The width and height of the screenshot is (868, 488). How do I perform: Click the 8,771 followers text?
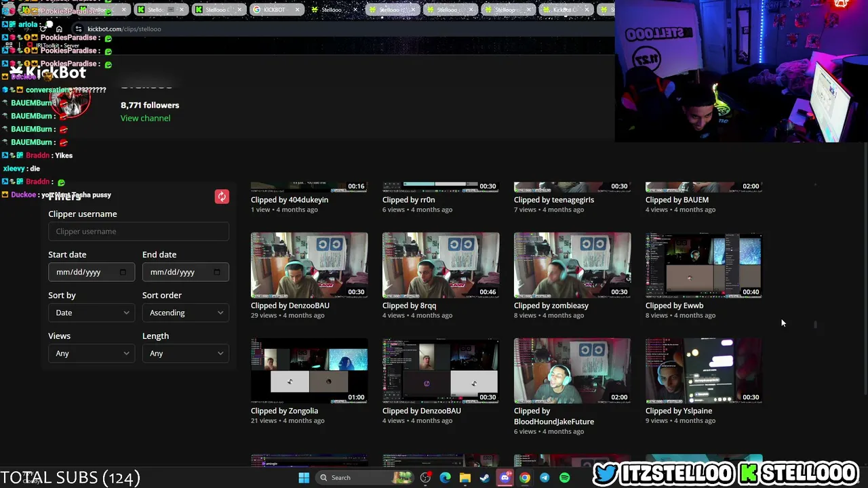click(150, 105)
